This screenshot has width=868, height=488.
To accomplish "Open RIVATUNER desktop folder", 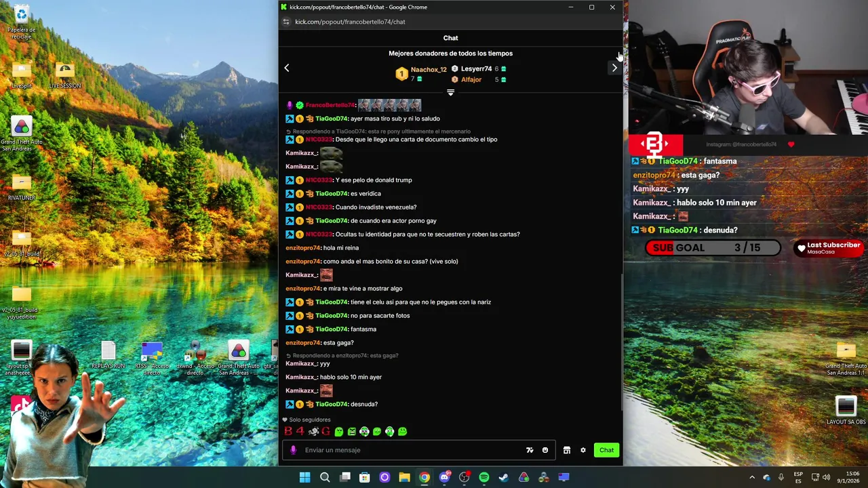I will (22, 188).
